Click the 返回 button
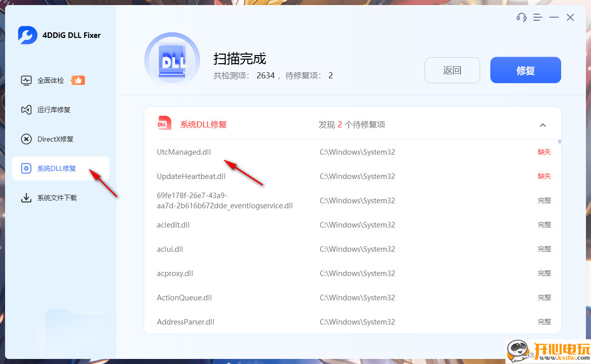591x364 pixels. pyautogui.click(x=452, y=70)
